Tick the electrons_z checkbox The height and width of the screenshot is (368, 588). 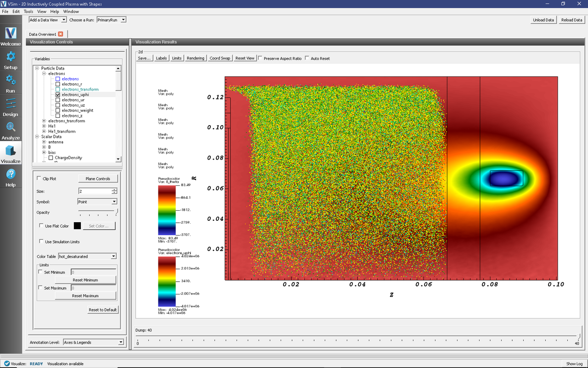57,116
